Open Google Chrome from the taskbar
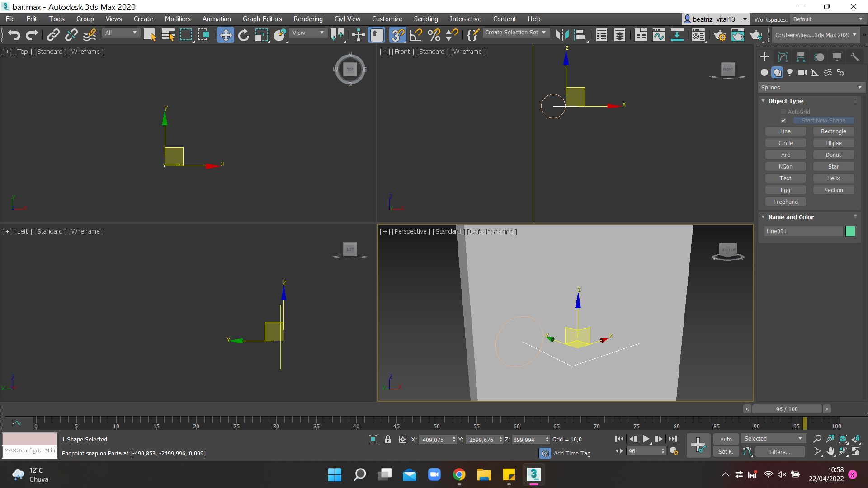This screenshot has width=868, height=488. point(459,474)
